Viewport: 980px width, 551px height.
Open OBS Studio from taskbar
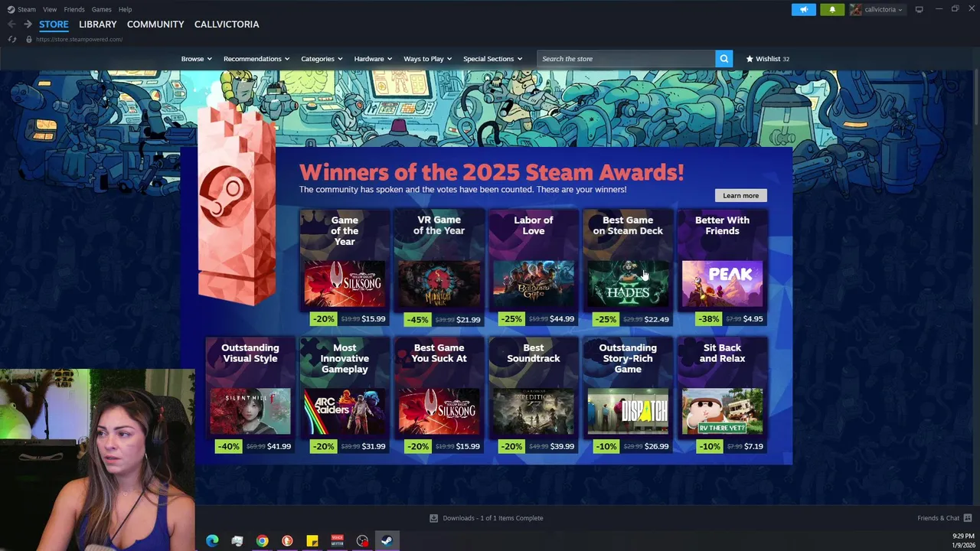pyautogui.click(x=362, y=541)
